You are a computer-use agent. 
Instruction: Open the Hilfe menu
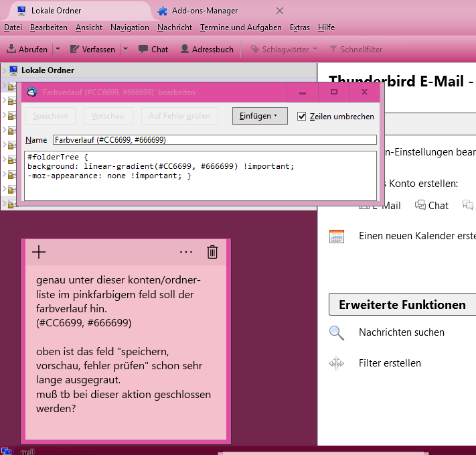point(326,27)
